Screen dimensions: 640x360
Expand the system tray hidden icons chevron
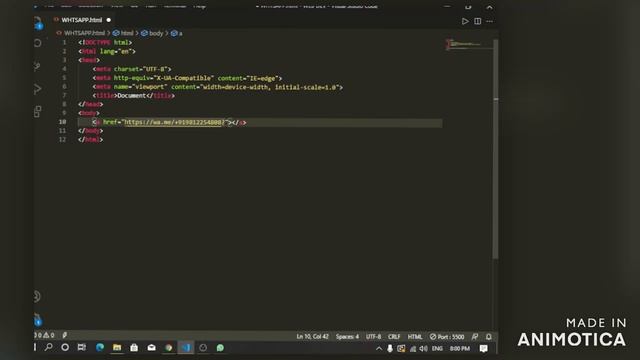coord(379,349)
